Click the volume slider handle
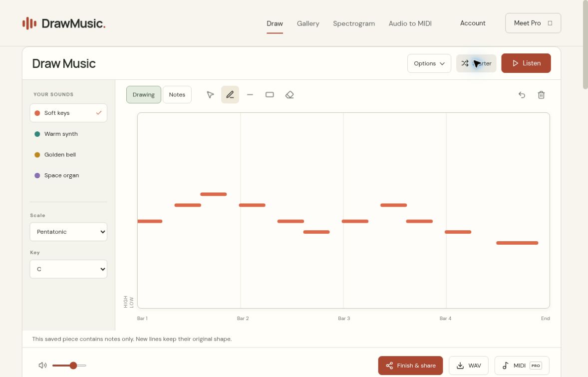 point(73,366)
